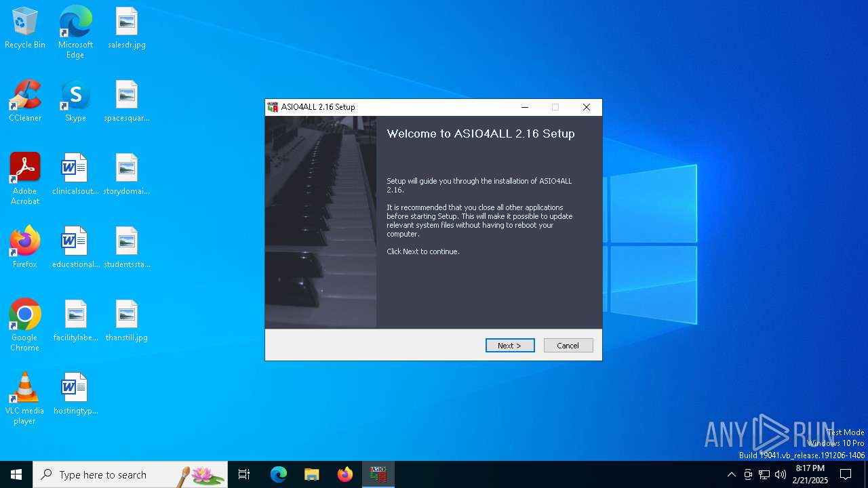The width and height of the screenshot is (868, 488).
Task: Open the network status tray icon
Action: [x=764, y=474]
